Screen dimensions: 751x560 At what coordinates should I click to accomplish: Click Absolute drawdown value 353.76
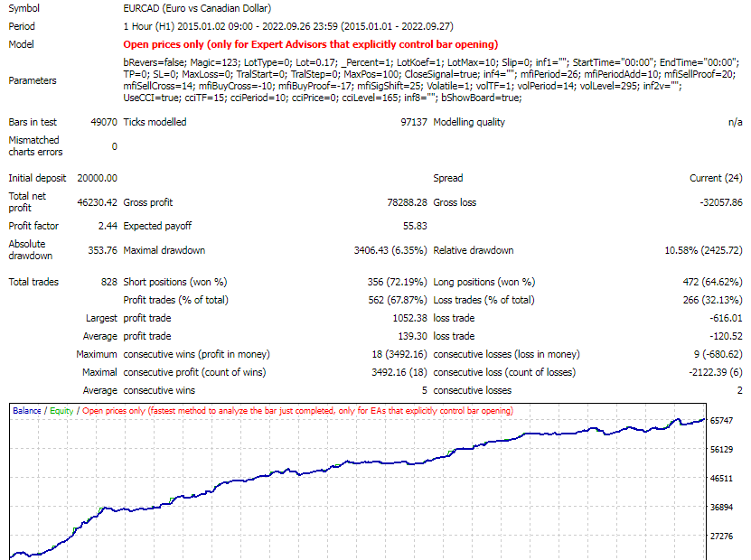click(x=102, y=250)
